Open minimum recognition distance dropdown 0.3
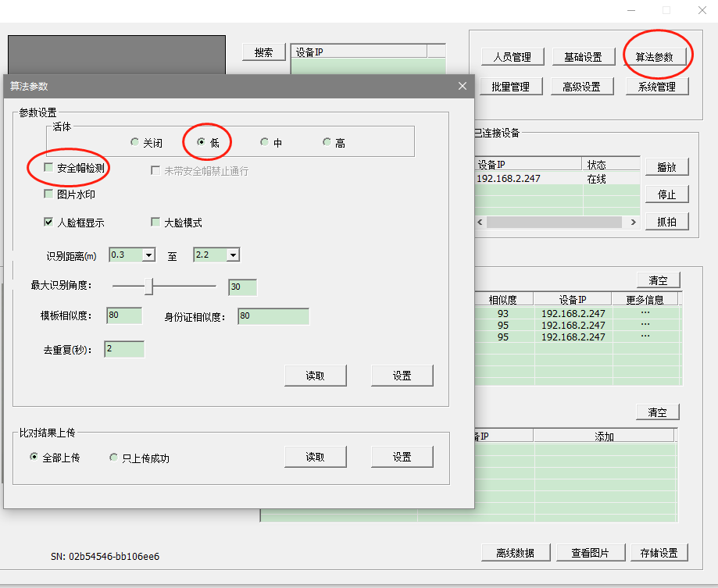The image size is (718, 588). (x=148, y=255)
